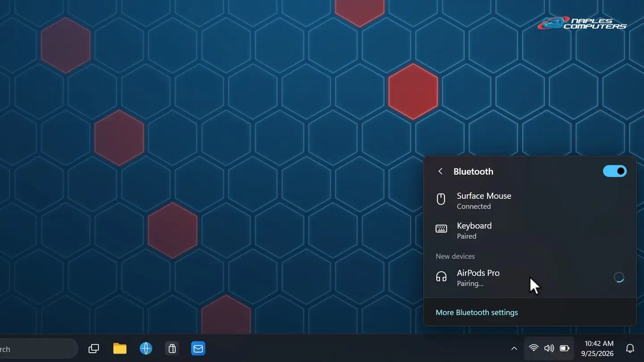The image size is (644, 362).
Task: Show hidden system tray icons
Action: (514, 349)
